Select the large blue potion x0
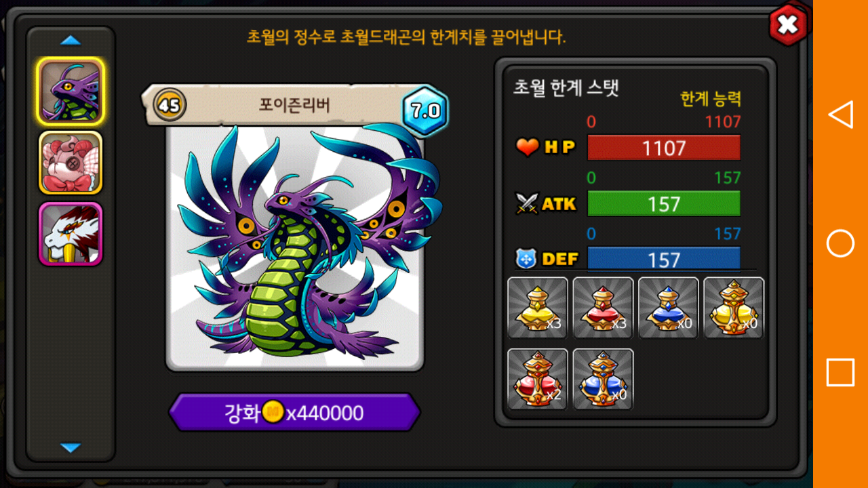868x488 pixels. 603,379
